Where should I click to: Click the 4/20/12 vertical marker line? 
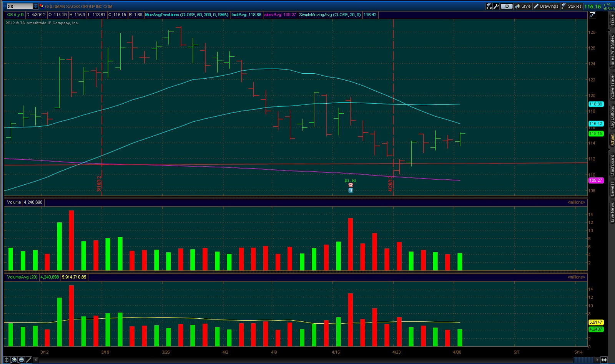click(393, 108)
